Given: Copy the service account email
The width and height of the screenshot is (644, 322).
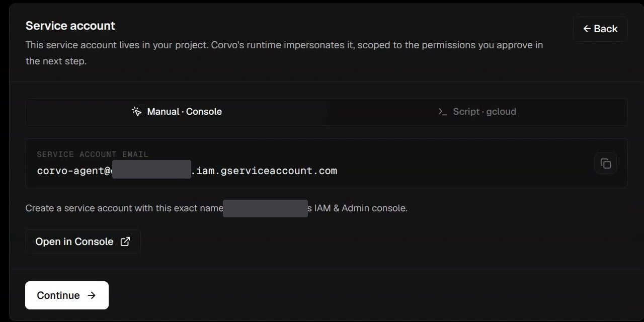Looking at the screenshot, I should point(606,164).
